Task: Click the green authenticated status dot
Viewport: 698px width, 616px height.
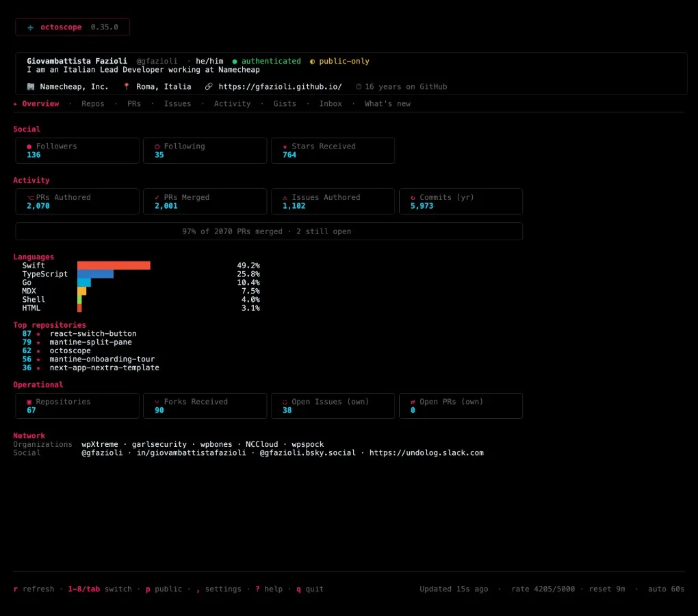Action: point(235,62)
